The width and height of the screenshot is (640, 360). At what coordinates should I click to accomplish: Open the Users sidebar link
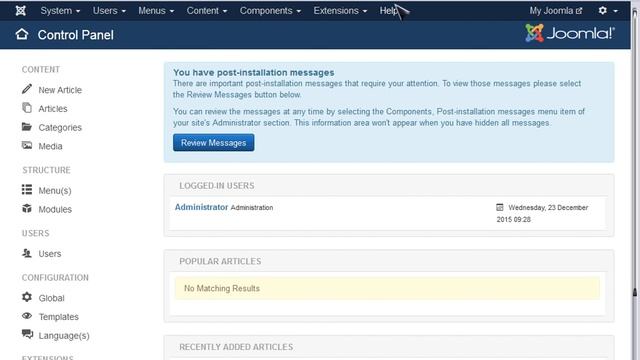50,253
